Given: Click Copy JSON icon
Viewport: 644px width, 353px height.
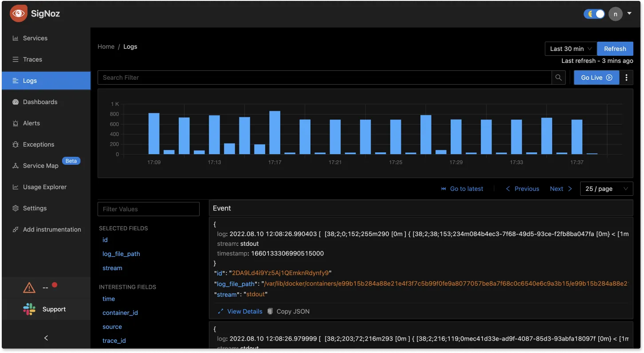Looking at the screenshot, I should pyautogui.click(x=270, y=311).
